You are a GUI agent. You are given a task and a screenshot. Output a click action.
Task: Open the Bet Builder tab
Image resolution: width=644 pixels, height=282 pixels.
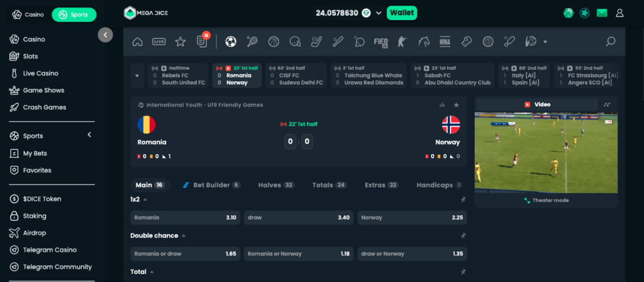point(211,185)
